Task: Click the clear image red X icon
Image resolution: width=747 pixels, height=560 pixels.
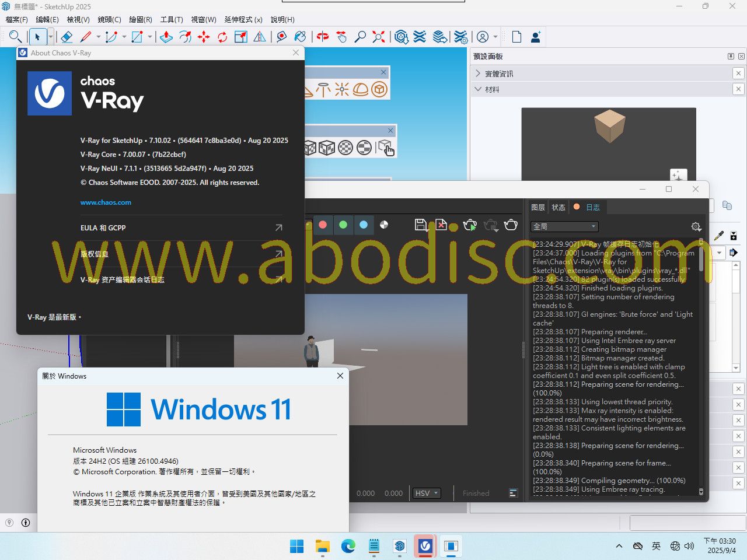Action: (441, 225)
